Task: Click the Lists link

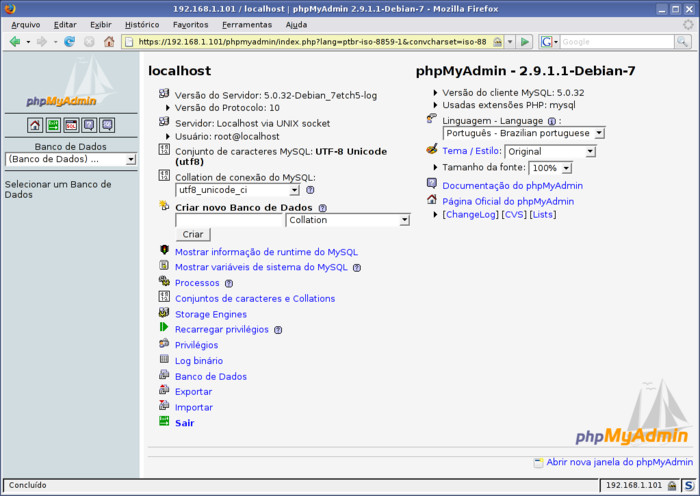Action: click(543, 214)
